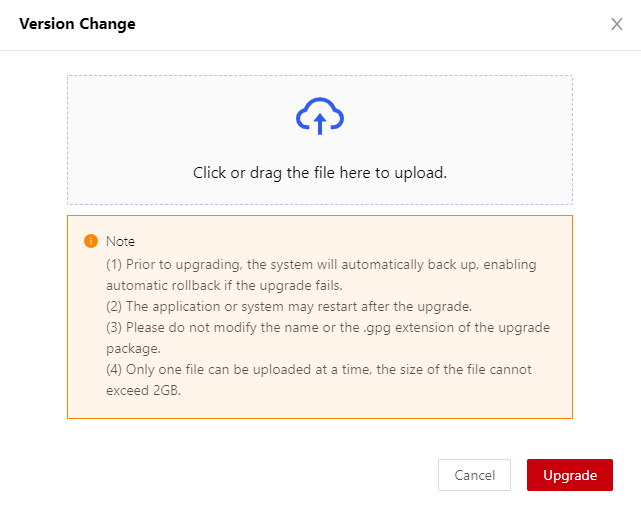The height and width of the screenshot is (509, 641).
Task: Click the word 'upload.' in the drop zone
Action: pos(421,173)
